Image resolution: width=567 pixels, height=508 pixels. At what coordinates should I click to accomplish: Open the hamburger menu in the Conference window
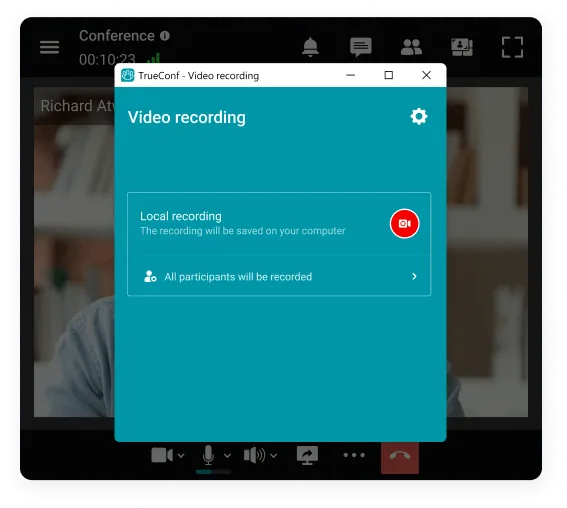coord(49,47)
